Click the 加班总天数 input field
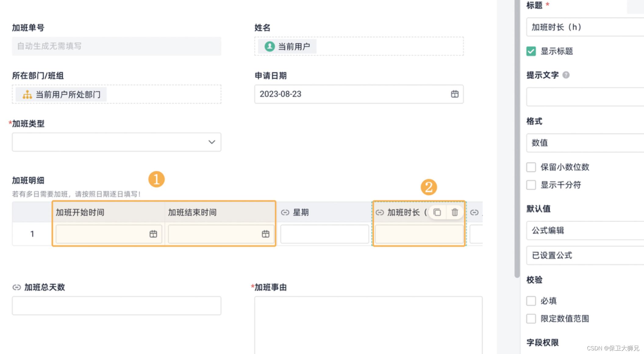 coord(116,305)
